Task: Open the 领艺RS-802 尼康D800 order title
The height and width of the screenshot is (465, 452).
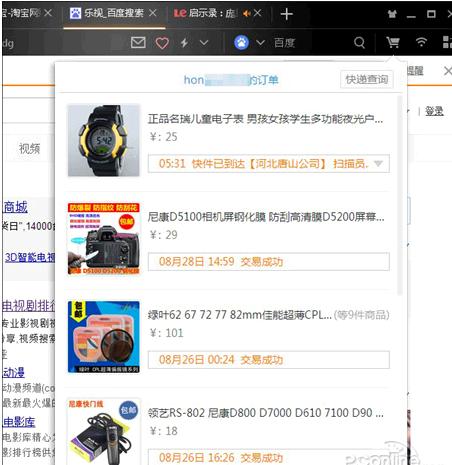Action: coord(266,413)
